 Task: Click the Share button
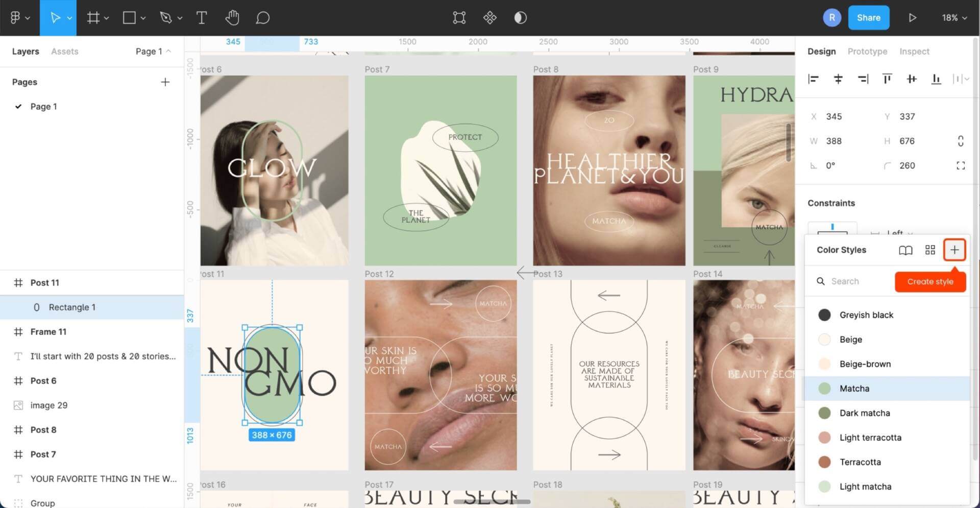[868, 17]
